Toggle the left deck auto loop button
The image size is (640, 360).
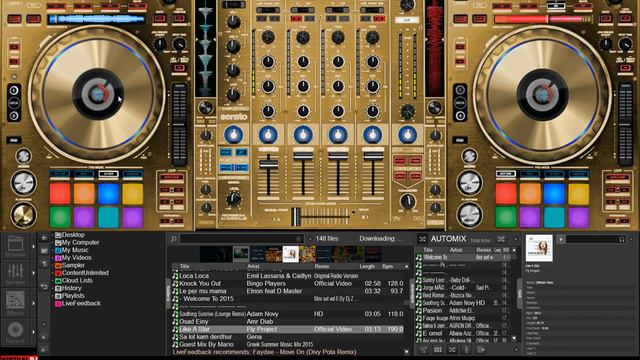point(171,177)
